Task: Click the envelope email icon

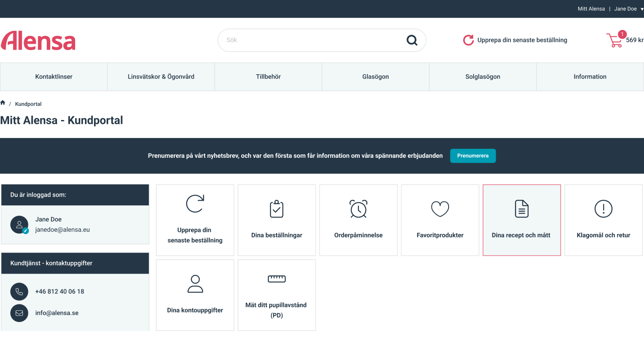Action: point(19,313)
